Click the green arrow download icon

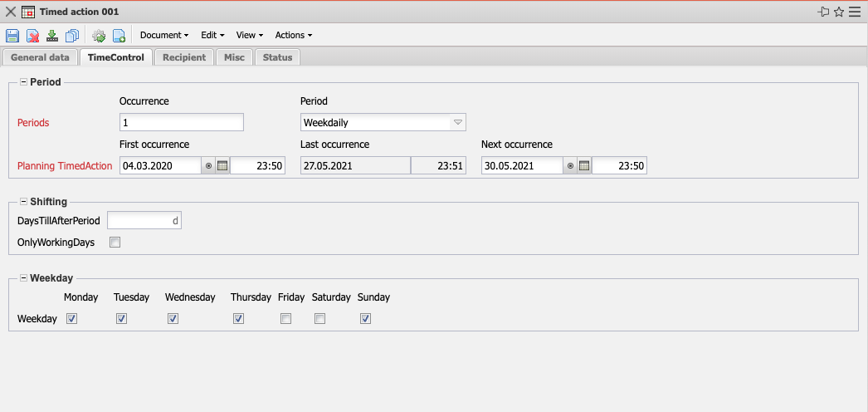[52, 36]
